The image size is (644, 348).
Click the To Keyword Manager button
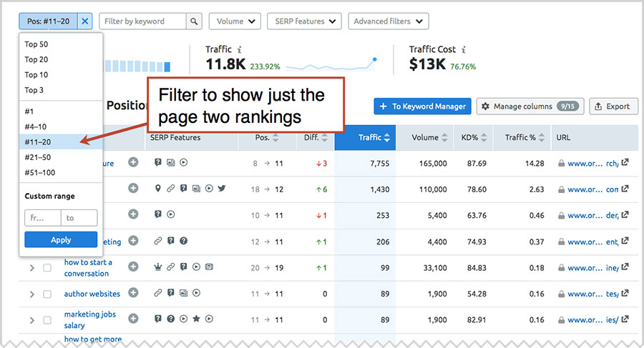coord(423,106)
